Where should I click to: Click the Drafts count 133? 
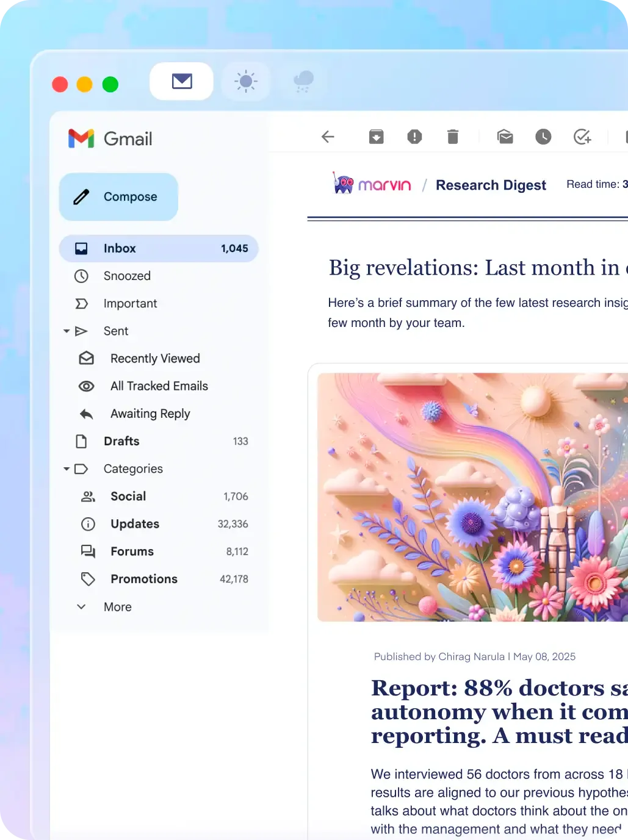click(x=240, y=441)
